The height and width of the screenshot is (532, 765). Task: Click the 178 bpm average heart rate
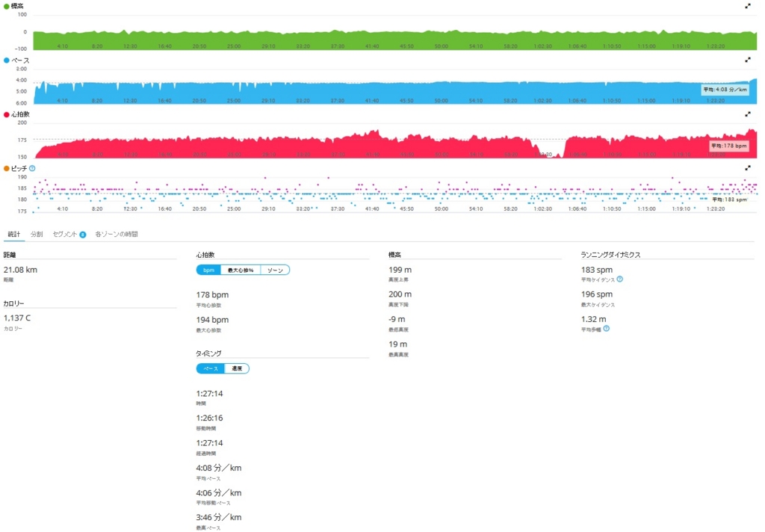212,295
